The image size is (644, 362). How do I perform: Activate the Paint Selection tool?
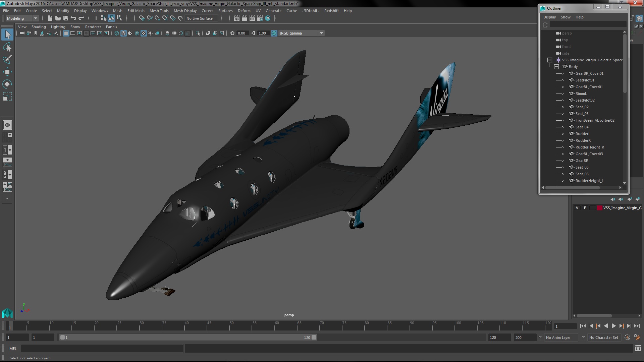coord(7,59)
